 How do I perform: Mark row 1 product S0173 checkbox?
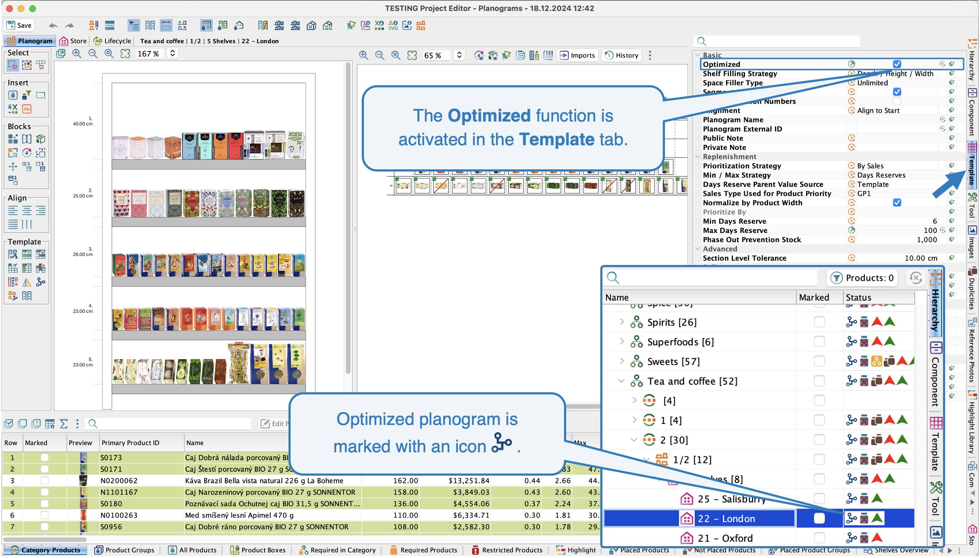[x=45, y=457]
